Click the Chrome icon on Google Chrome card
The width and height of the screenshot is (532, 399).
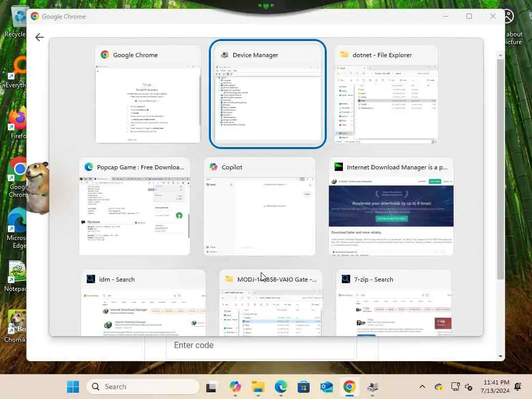pos(105,55)
